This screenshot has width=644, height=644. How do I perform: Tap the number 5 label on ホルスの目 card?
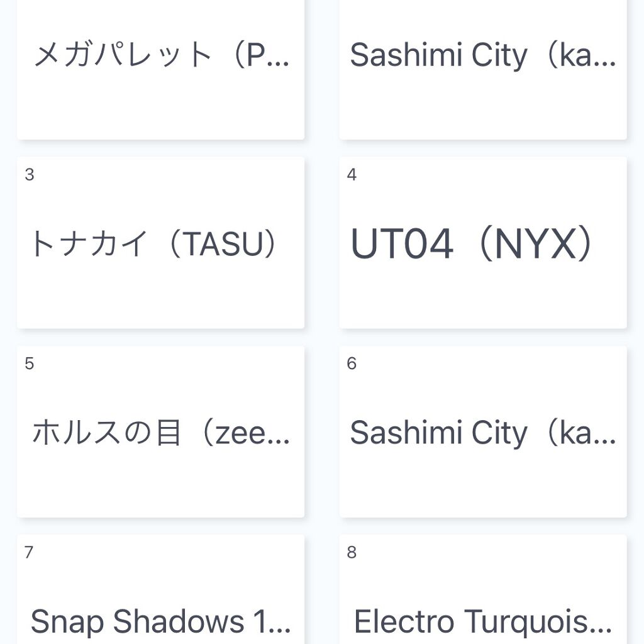30,364
